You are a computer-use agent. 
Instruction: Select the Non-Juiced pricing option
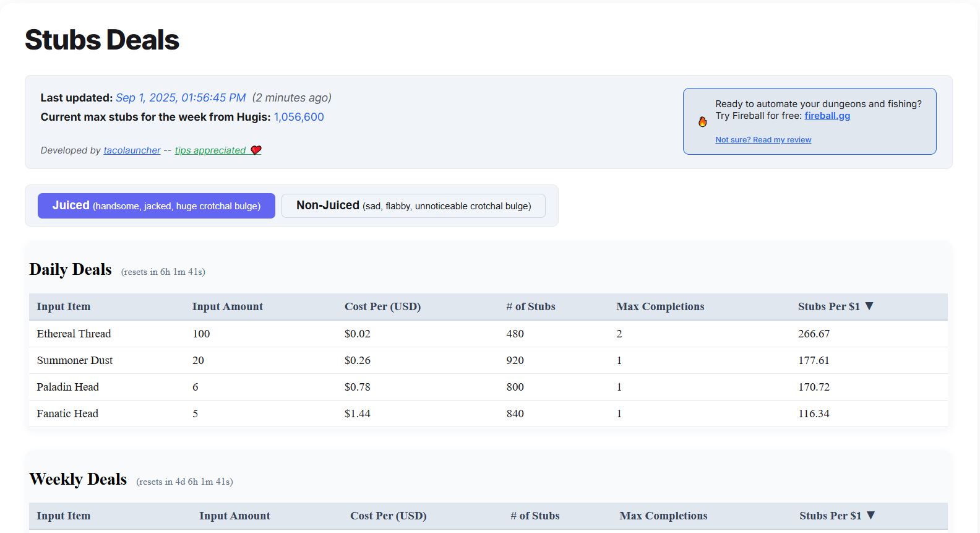click(x=413, y=206)
